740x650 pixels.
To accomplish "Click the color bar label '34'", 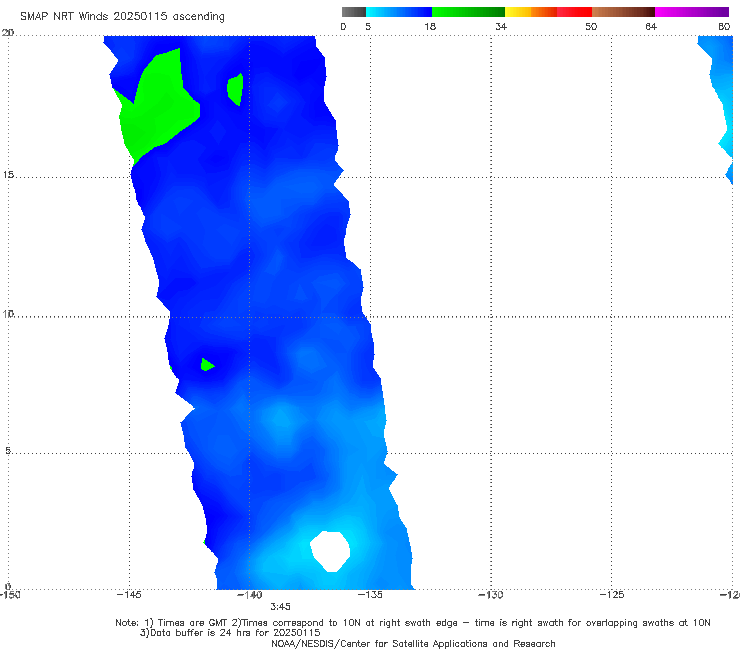I will click(501, 26).
